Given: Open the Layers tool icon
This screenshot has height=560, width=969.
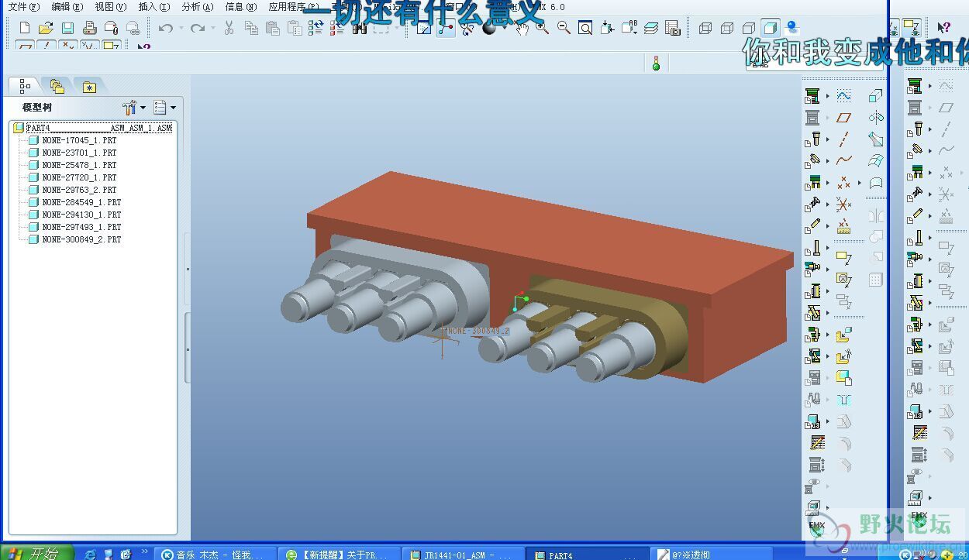Looking at the screenshot, I should coord(651,29).
